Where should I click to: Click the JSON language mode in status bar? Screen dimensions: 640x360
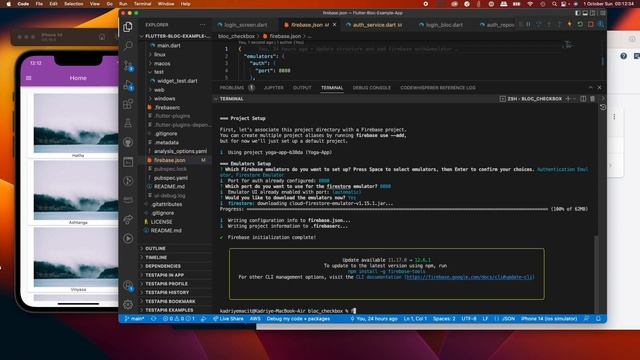[x=508, y=318]
